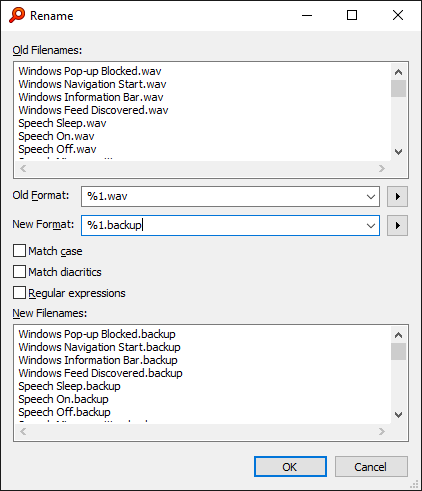422x491 pixels.
Task: Click the New Filenames vertical scrollbar thumb
Action: pyautogui.click(x=398, y=352)
